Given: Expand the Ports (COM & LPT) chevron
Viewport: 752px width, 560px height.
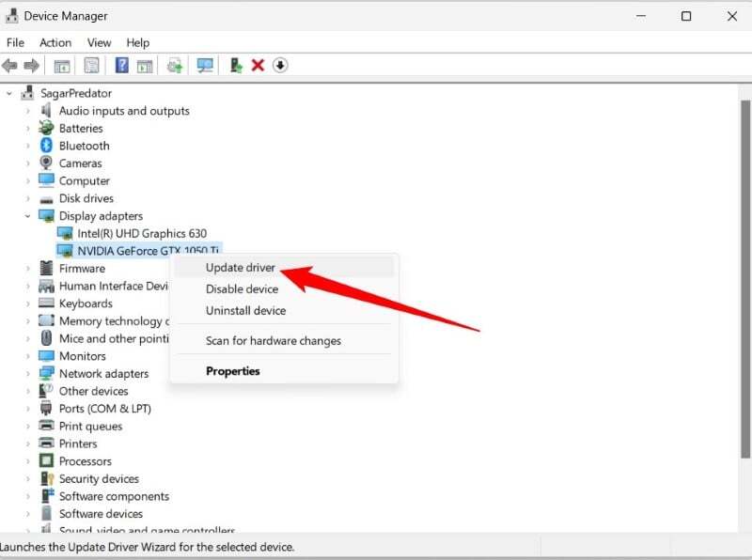Looking at the screenshot, I should click(x=28, y=409).
